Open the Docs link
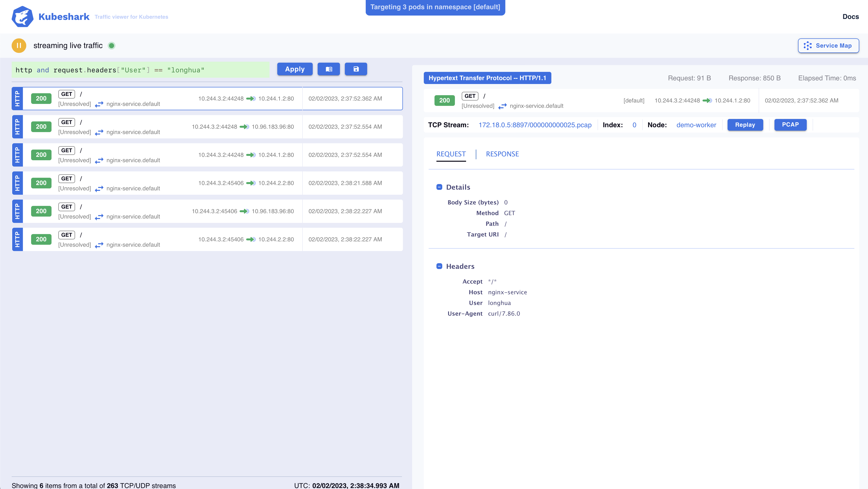The image size is (868, 489). tap(851, 17)
